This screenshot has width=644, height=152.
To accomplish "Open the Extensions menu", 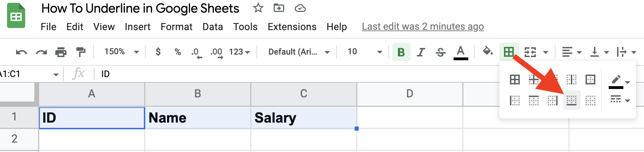I will (x=292, y=27).
